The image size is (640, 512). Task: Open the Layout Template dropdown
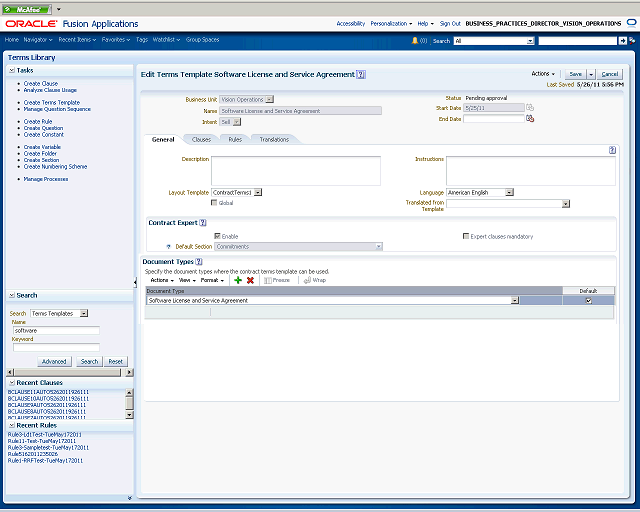[x=258, y=192]
